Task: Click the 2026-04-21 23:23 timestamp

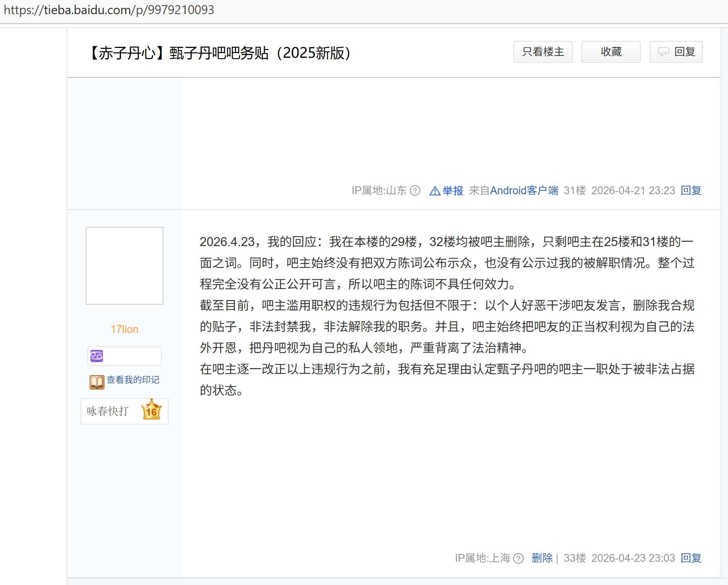Action: point(633,191)
